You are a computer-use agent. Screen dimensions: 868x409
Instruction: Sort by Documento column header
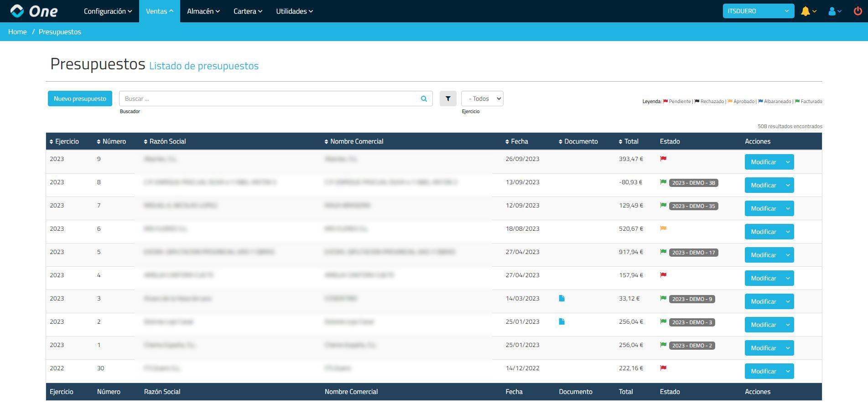click(578, 141)
